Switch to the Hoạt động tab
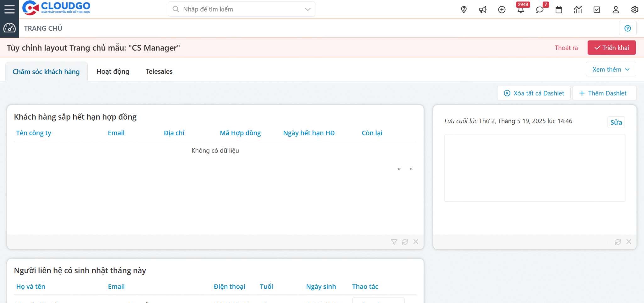This screenshot has width=644, height=303. click(113, 72)
